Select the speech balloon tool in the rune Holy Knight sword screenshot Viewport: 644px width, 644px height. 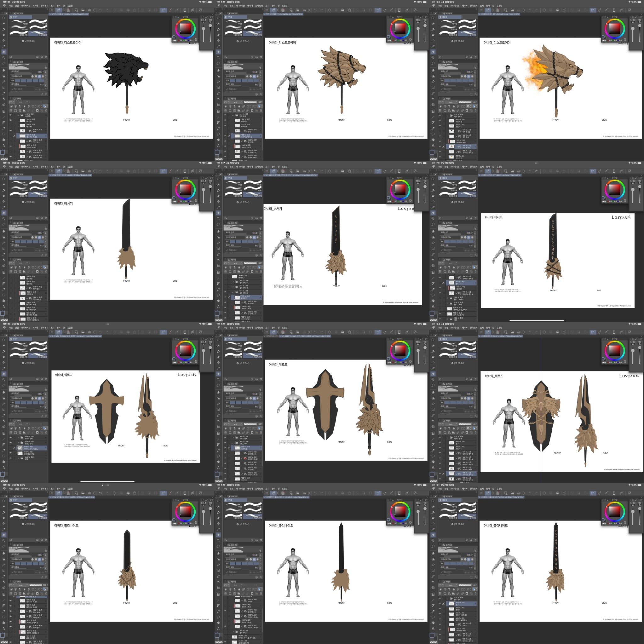[x=433, y=617]
